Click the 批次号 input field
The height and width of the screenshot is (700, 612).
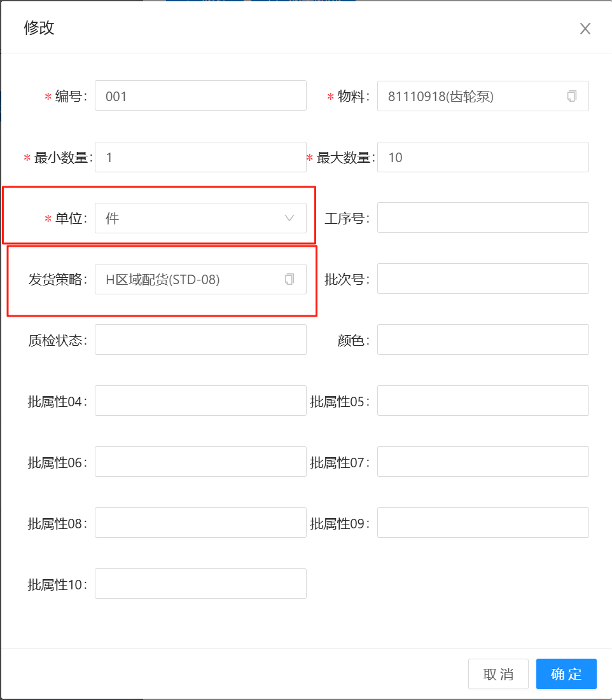(482, 279)
